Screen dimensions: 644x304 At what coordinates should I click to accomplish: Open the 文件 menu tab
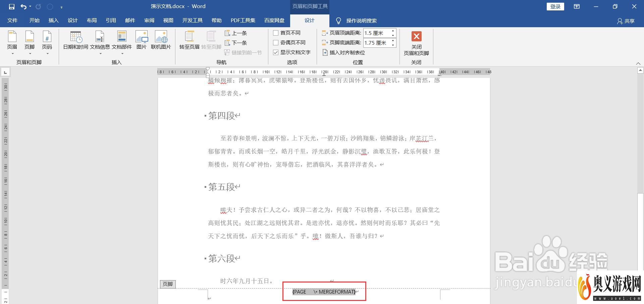pos(12,20)
